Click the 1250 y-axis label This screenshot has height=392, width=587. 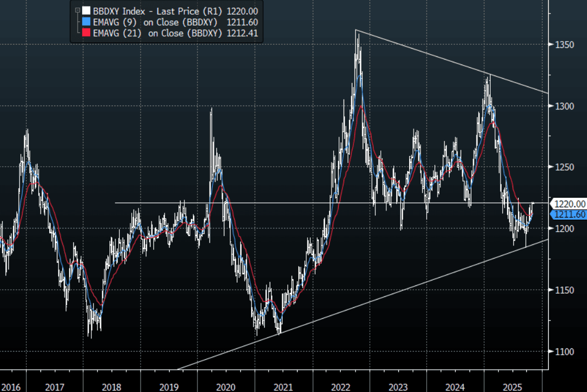564,167
